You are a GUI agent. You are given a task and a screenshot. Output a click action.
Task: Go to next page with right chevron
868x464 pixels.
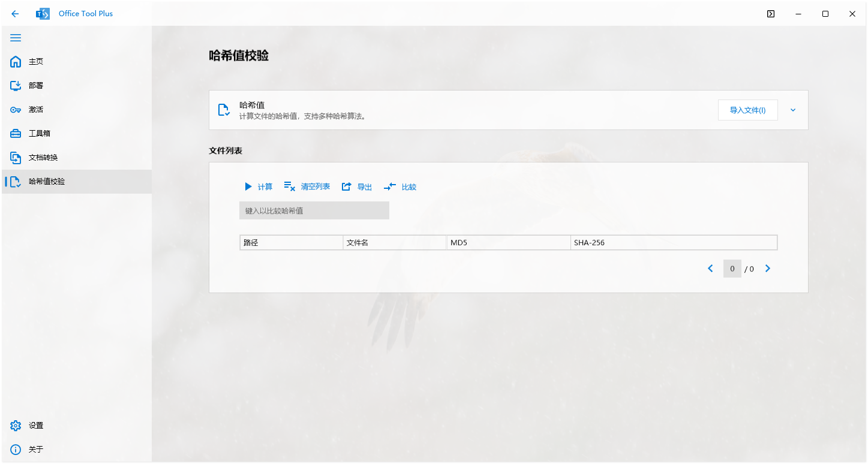click(x=768, y=268)
